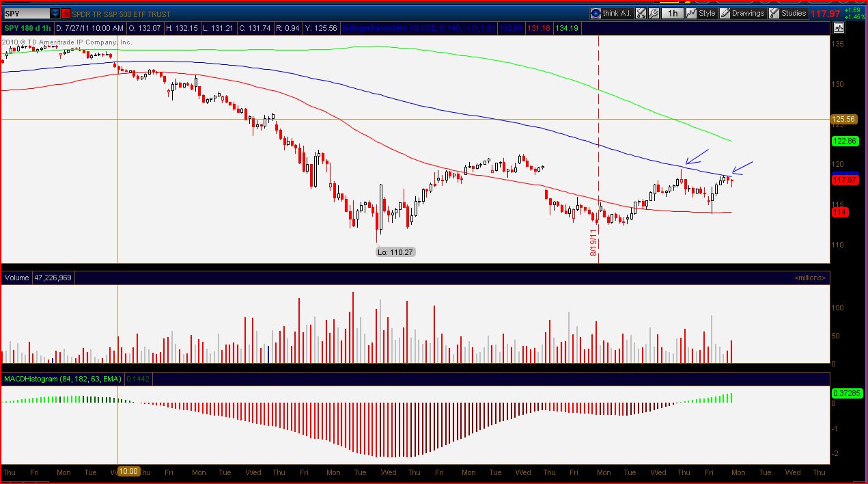Viewport: 868px width, 484px height.
Task: Click the Volume pane label
Action: coord(17,278)
